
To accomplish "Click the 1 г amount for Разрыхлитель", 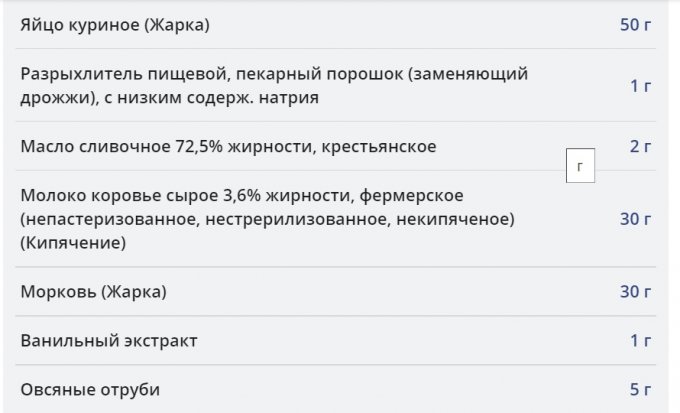I will pos(641,86).
